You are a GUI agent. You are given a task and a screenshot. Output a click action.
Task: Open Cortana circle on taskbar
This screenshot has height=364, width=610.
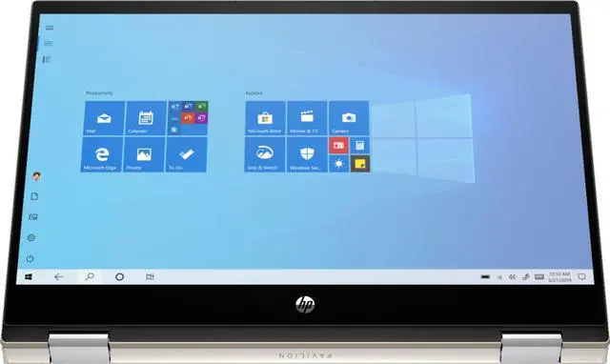[x=119, y=277]
